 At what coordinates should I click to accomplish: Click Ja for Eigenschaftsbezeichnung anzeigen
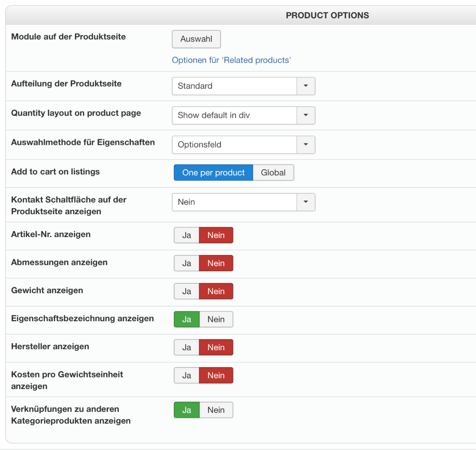[x=187, y=320]
